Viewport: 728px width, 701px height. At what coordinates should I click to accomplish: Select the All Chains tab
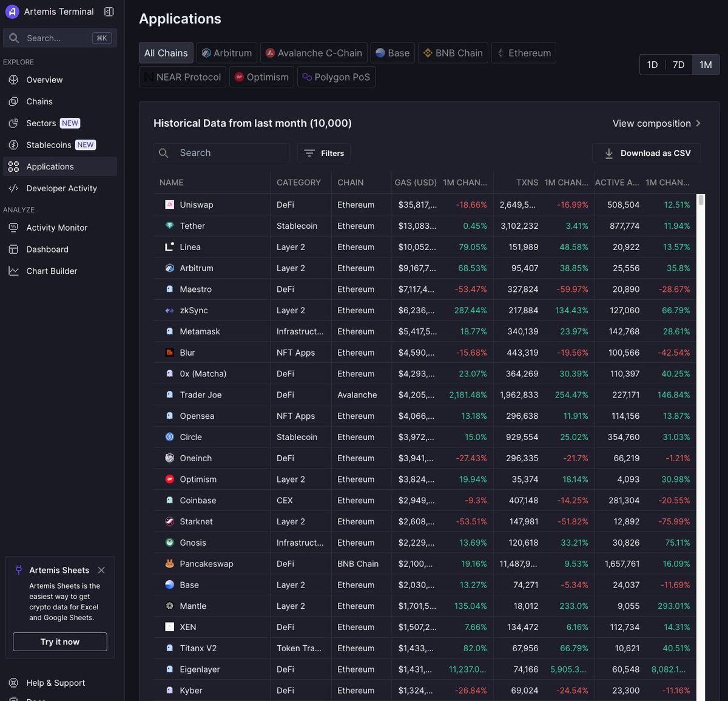166,53
